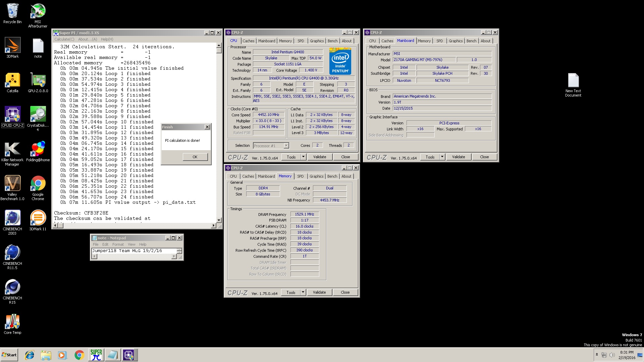The height and width of the screenshot is (362, 644).
Task: Open Format menu in Notepad
Action: point(118,244)
